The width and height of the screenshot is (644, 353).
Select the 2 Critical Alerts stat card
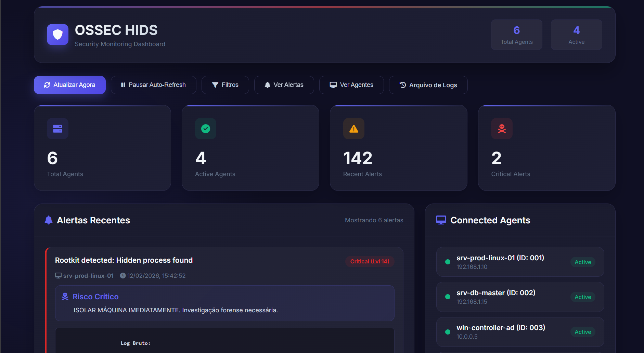click(547, 148)
